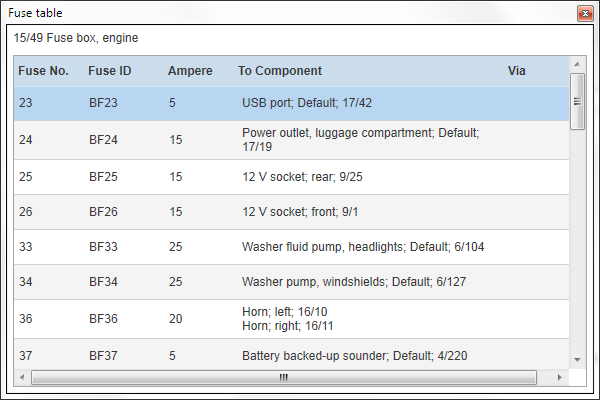Click the Via column header

[516, 71]
